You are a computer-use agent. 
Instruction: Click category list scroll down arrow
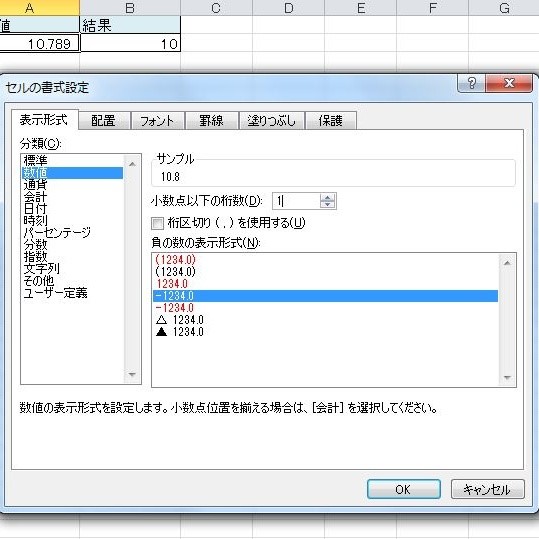(132, 374)
